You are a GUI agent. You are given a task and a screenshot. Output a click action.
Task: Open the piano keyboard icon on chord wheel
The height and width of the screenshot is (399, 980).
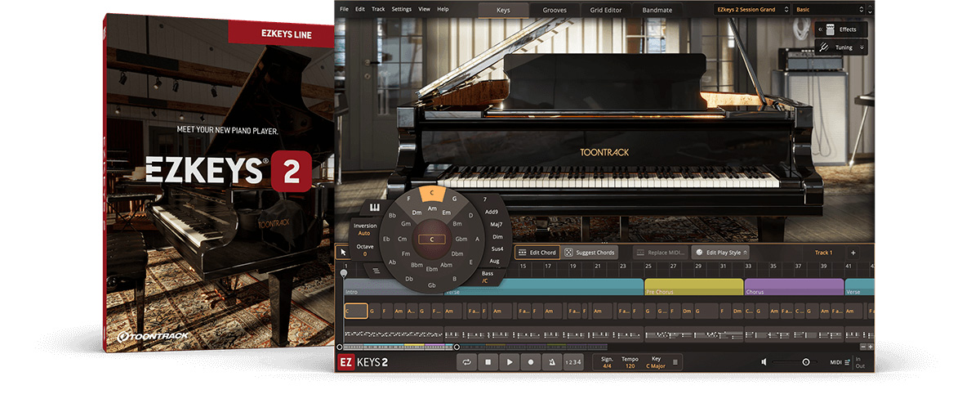pos(375,208)
